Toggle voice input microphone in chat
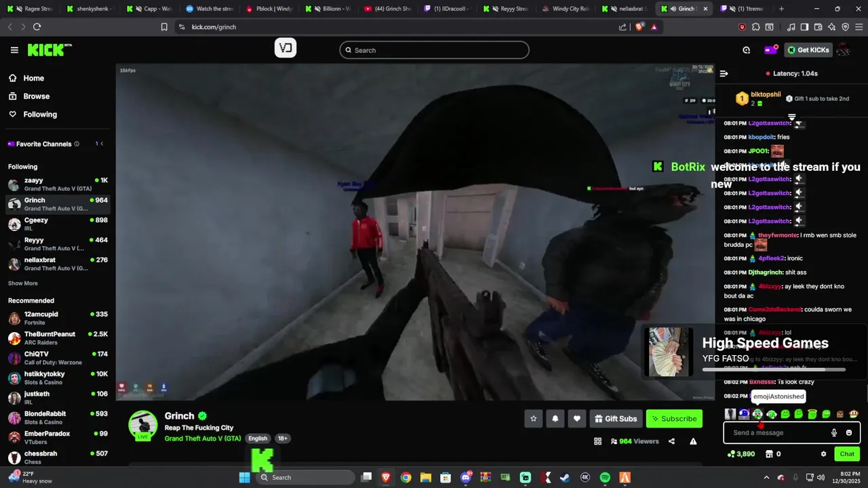 point(834,432)
